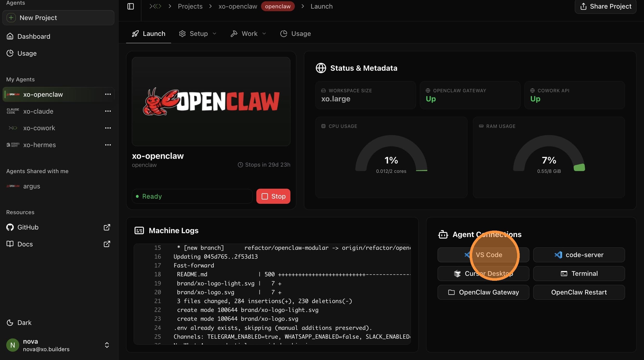The width and height of the screenshot is (644, 360).
Task: Click the xo-hermes agent logo
Action: 13,145
